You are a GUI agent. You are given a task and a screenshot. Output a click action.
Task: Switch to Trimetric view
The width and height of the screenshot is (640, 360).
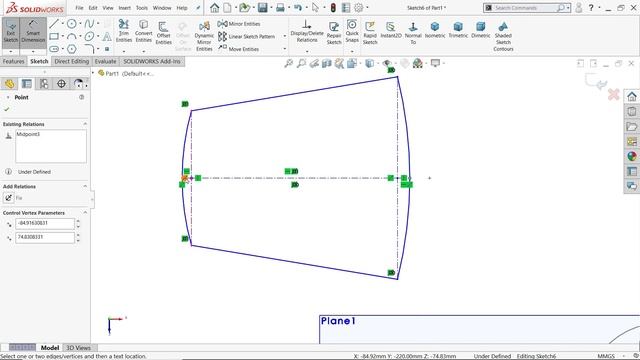coord(458,30)
